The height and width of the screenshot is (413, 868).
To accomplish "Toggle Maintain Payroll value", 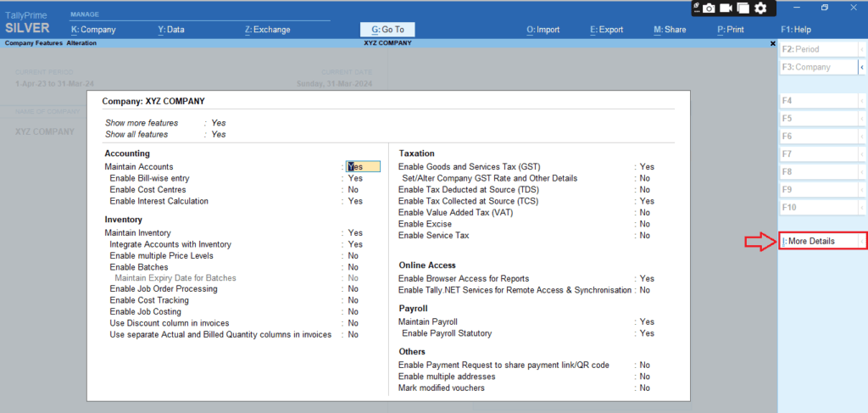I will click(647, 321).
